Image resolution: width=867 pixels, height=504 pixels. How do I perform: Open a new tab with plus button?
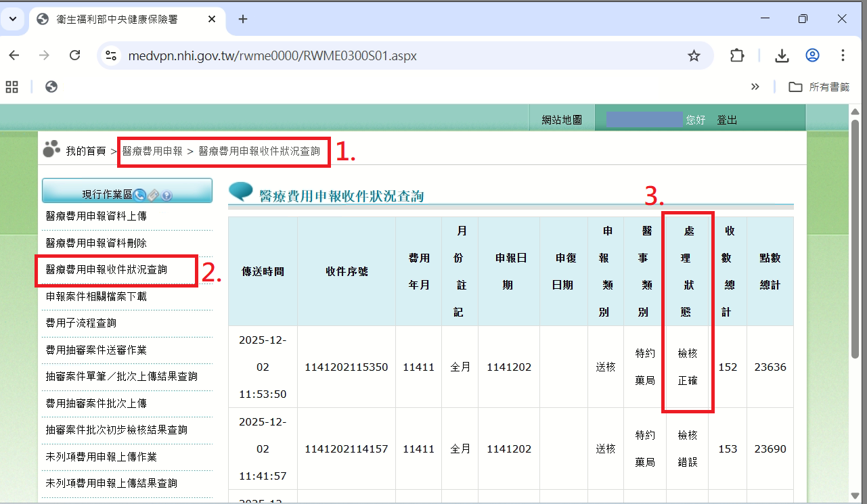pos(243,19)
